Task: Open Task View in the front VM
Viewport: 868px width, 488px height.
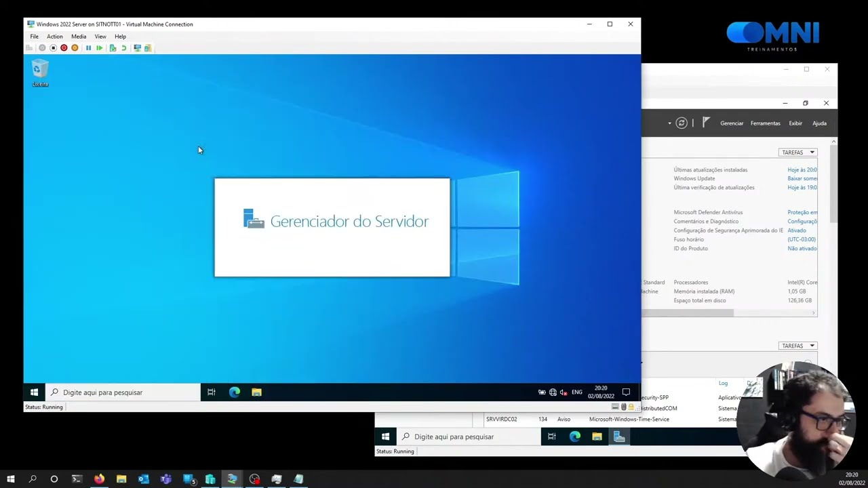Action: (x=212, y=392)
